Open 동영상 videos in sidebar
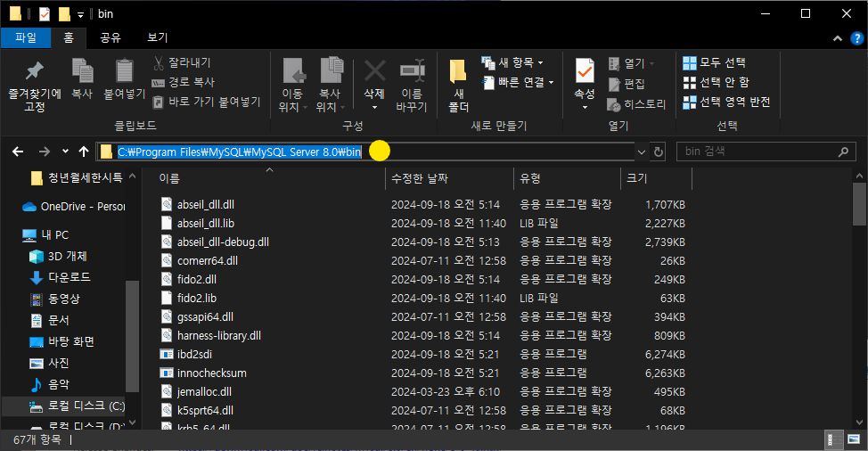 (x=54, y=299)
